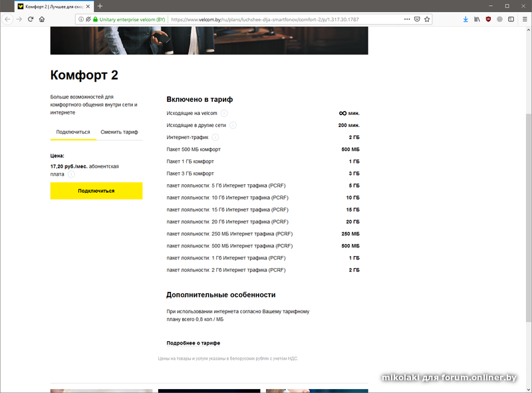Click the Включено в тариф heading
The image size is (532, 393).
click(199, 100)
